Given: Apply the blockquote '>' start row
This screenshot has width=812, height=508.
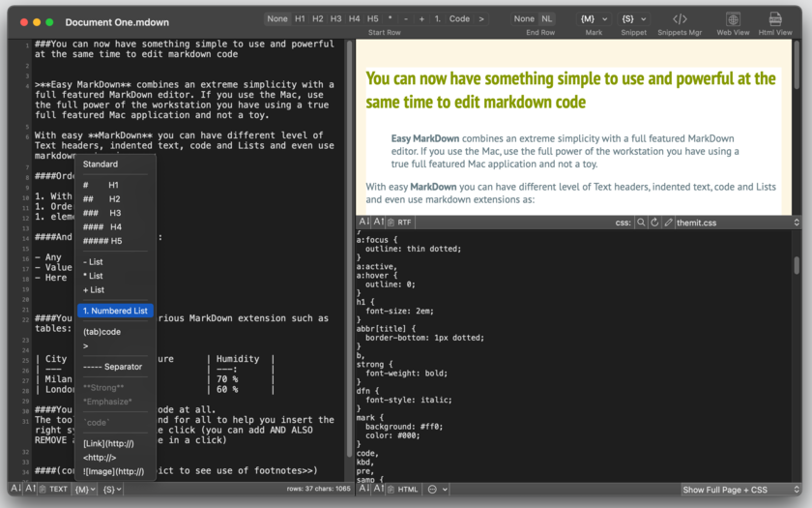Looking at the screenshot, I should [481, 18].
